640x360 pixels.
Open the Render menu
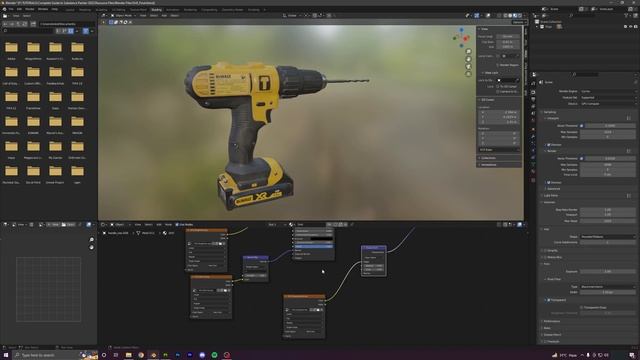click(x=30, y=9)
